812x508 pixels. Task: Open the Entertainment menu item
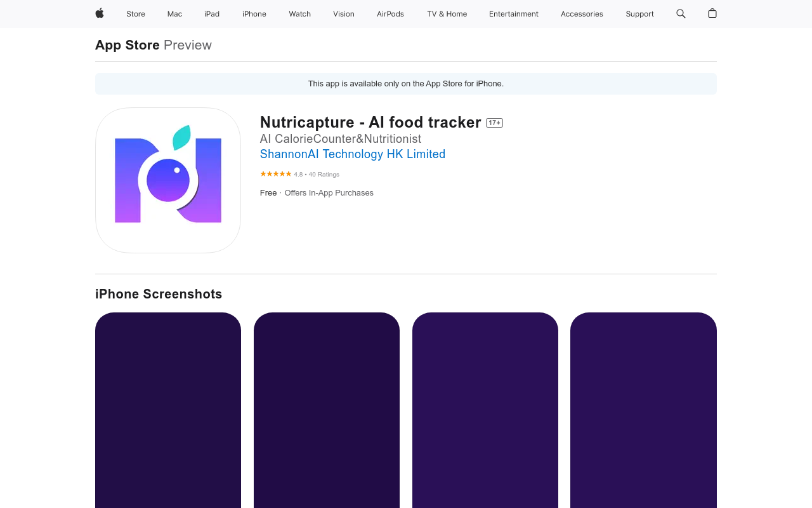514,14
